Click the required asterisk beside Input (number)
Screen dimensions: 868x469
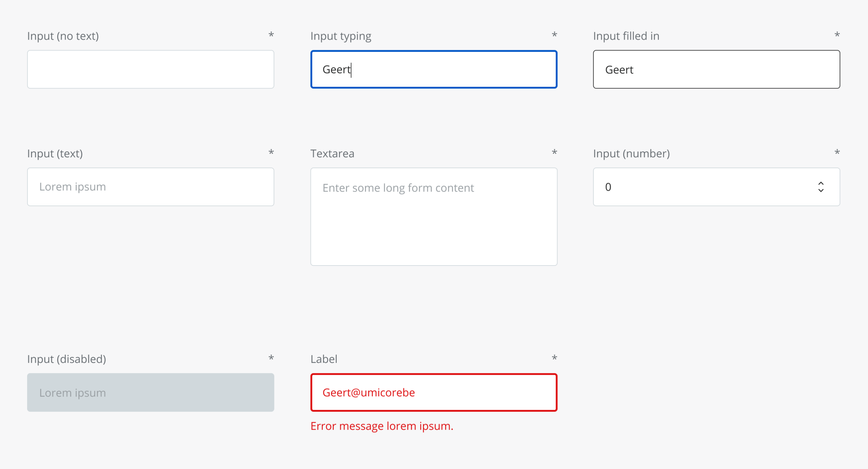[837, 152]
